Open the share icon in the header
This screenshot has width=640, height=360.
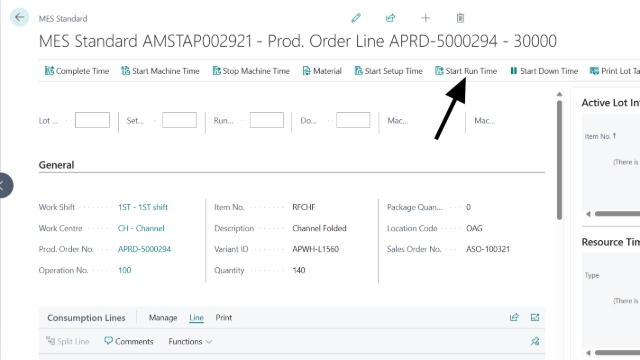point(391,18)
